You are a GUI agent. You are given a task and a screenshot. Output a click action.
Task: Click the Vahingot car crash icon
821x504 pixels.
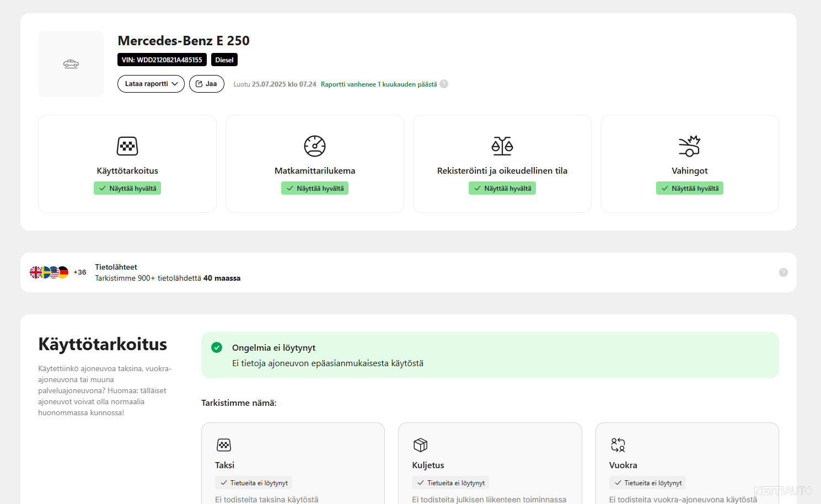[x=689, y=146]
